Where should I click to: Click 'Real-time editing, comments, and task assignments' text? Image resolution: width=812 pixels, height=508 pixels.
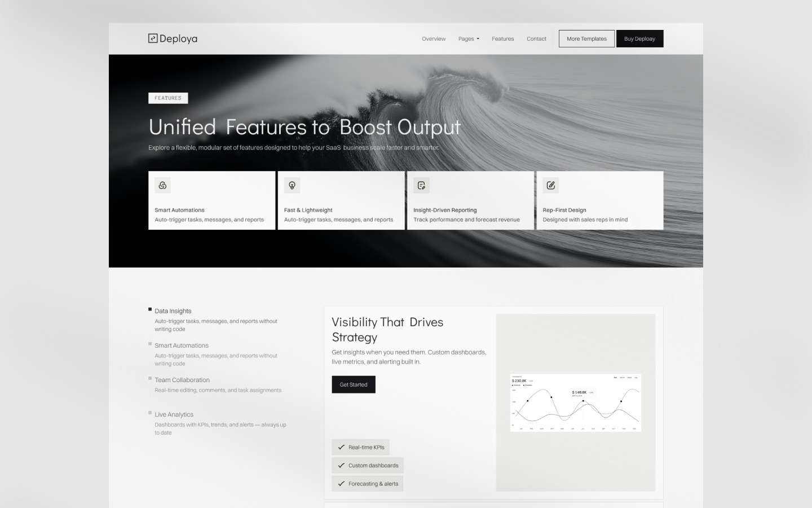218,390
